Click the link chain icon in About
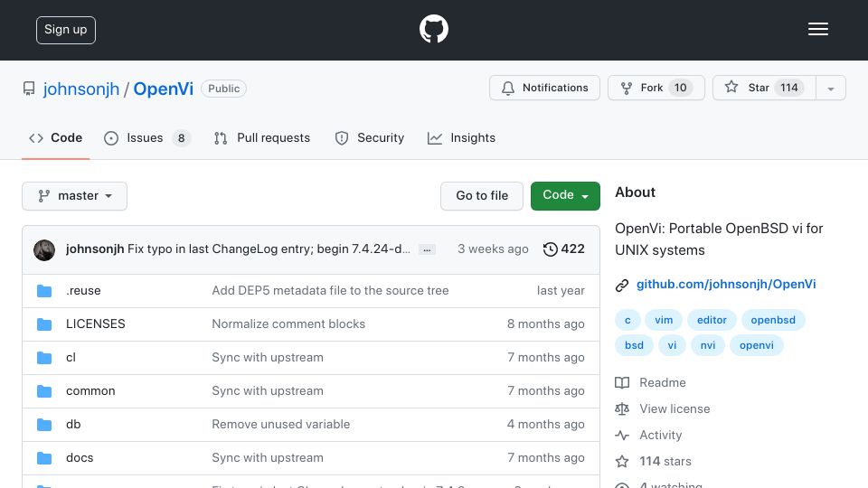The width and height of the screenshot is (868, 488). [622, 285]
